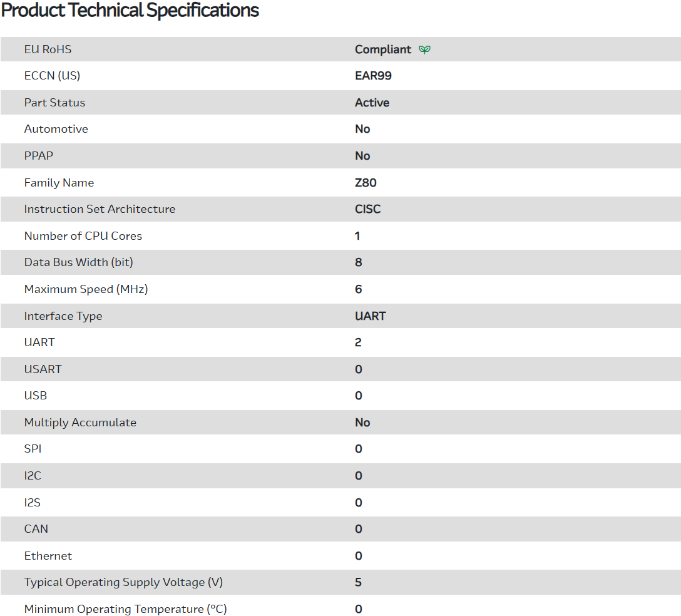Image resolution: width=681 pixels, height=616 pixels.
Task: Select the Maximum Speed (MHz) label
Action: click(86, 289)
